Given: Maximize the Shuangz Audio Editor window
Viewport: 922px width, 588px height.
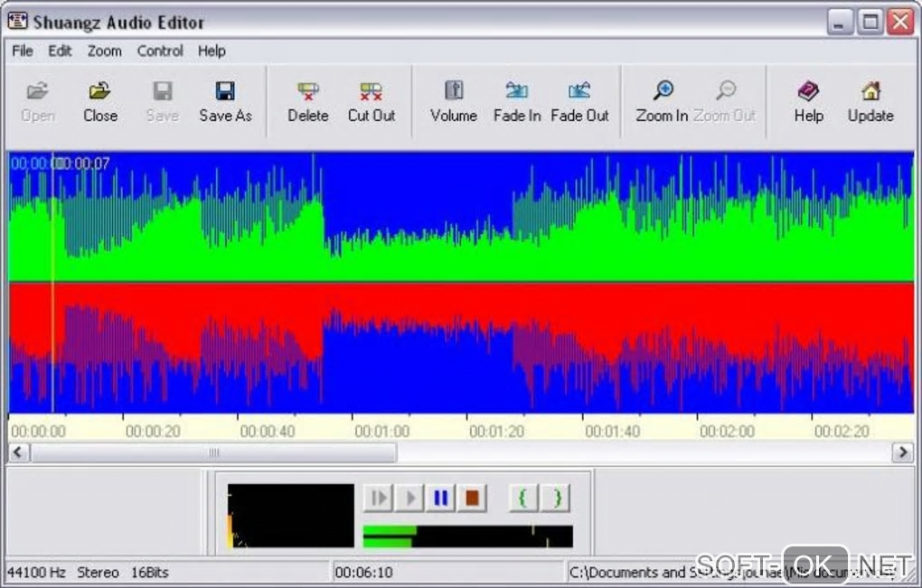Looking at the screenshot, I should 870,23.
